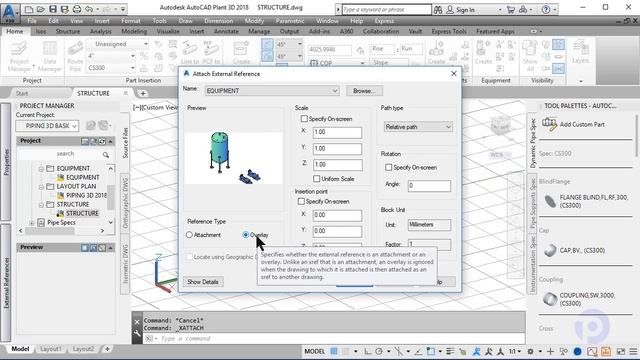Toggle grid display in the status bar
The width and height of the screenshot is (640, 360).
[x=334, y=351]
